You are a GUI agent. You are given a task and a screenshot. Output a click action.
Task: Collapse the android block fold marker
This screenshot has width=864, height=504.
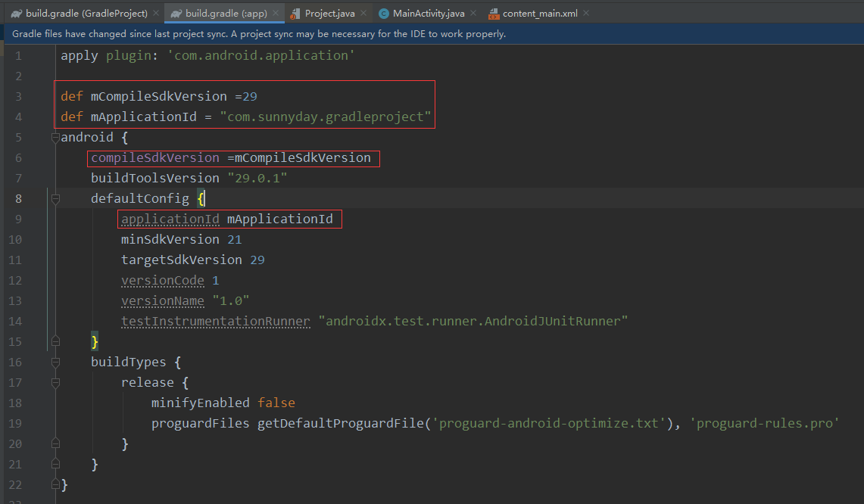(55, 137)
